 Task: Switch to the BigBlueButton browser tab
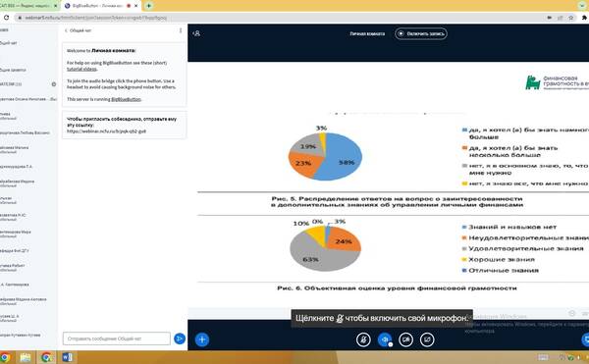(x=98, y=6)
